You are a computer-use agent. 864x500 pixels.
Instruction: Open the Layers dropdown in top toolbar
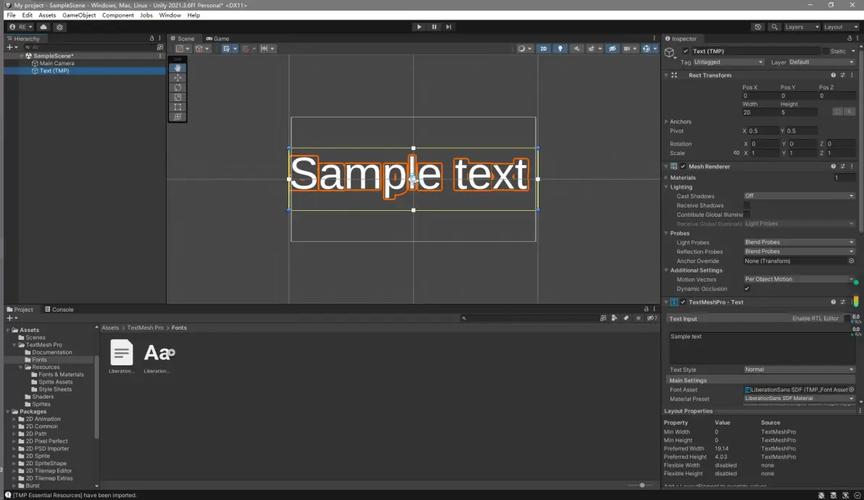[799, 27]
